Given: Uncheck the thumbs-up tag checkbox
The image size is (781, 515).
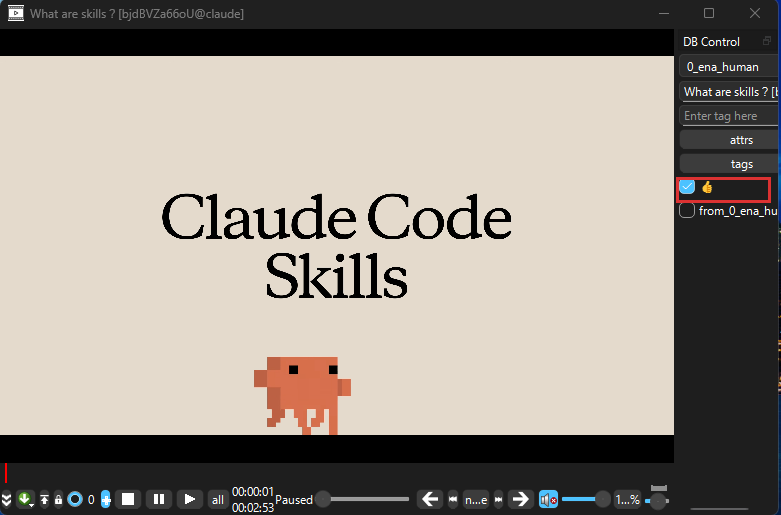Looking at the screenshot, I should (687, 187).
